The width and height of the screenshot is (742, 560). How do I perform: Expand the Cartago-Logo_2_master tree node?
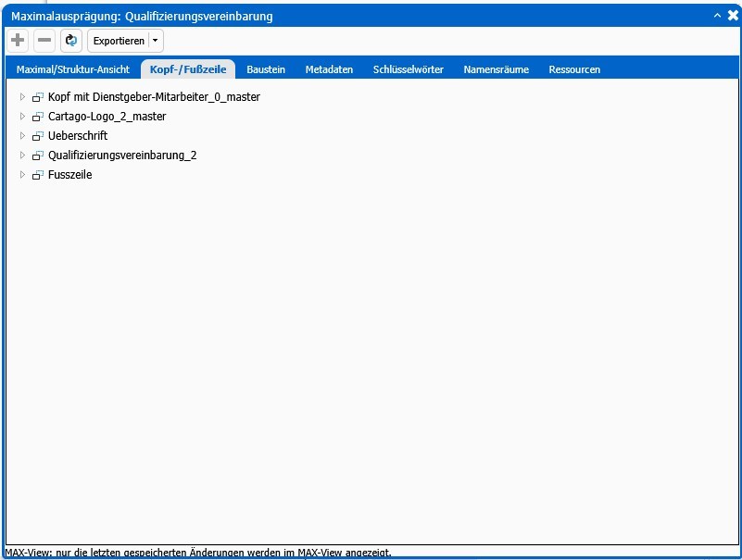coord(23,117)
